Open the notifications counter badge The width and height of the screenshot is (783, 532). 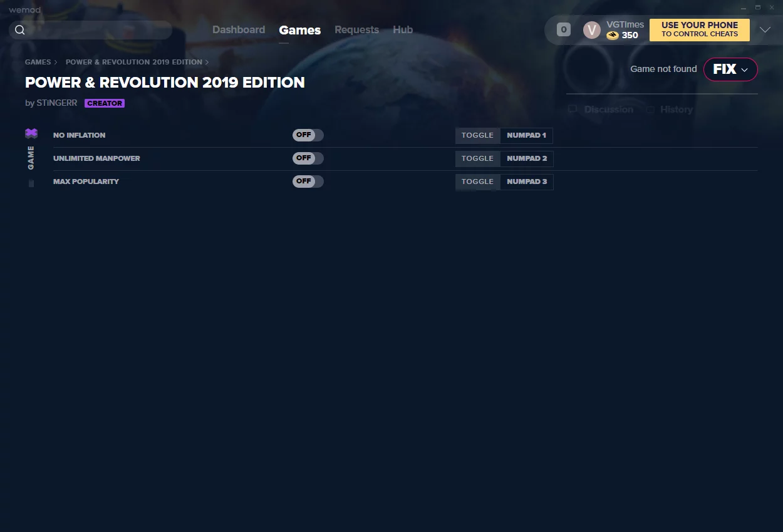click(564, 29)
